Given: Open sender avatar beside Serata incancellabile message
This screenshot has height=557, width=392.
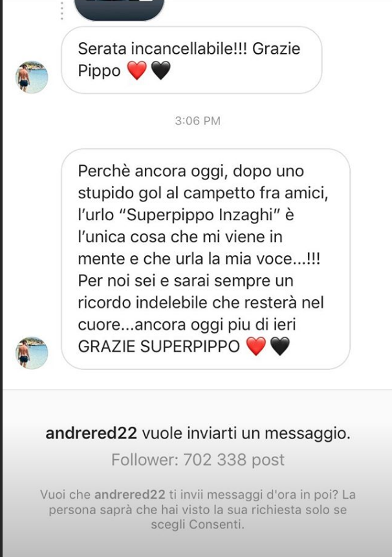Looking at the screenshot, I should tap(32, 77).
